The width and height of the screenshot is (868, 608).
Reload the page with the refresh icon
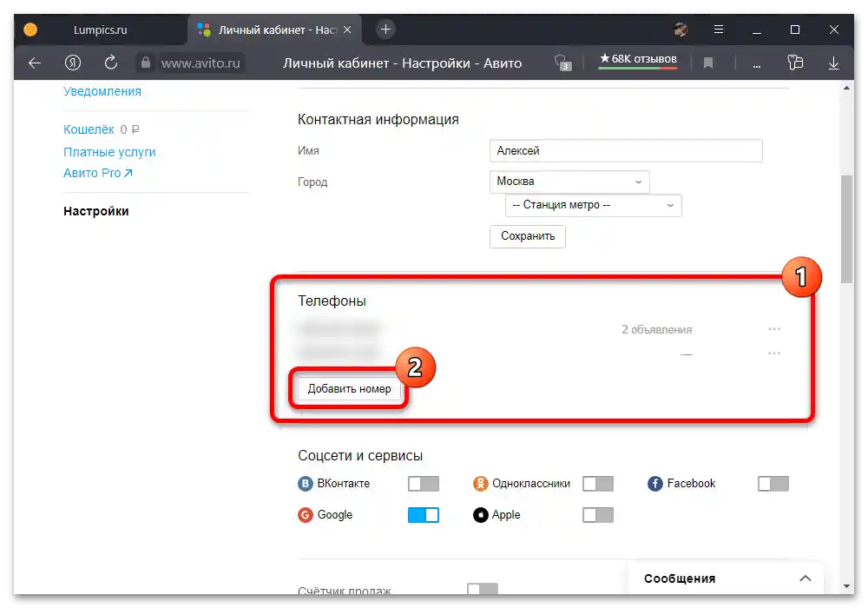coord(111,63)
